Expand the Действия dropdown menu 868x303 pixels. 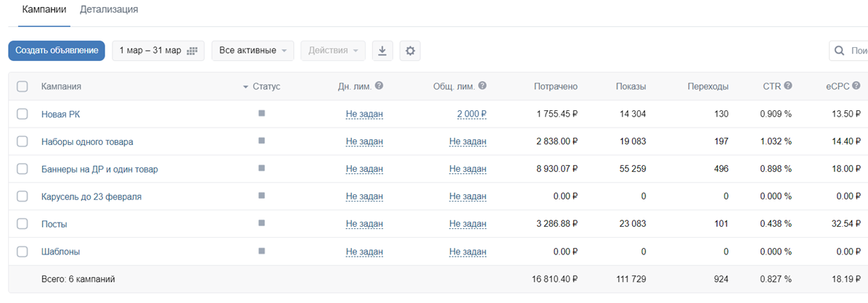point(332,51)
